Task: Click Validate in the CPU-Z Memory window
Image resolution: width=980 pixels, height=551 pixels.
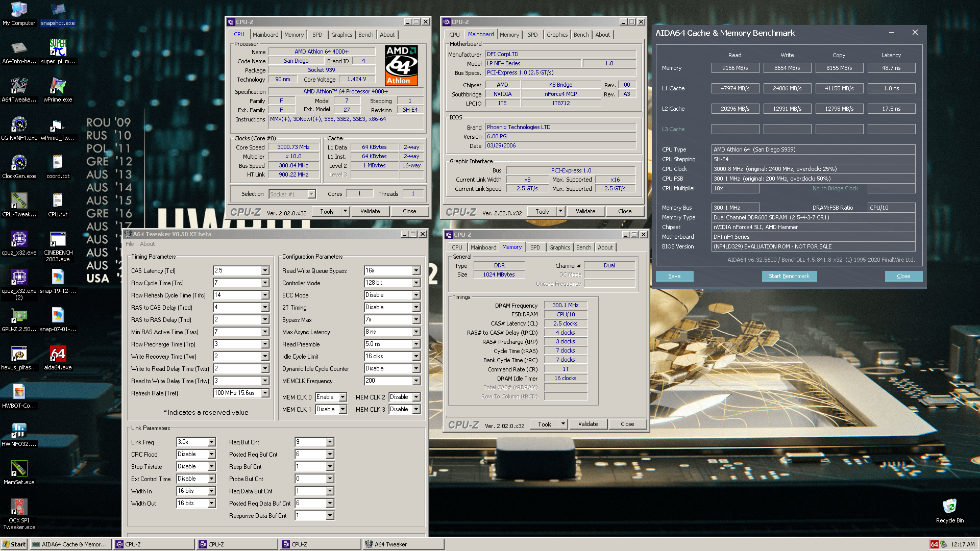Action: [x=588, y=424]
